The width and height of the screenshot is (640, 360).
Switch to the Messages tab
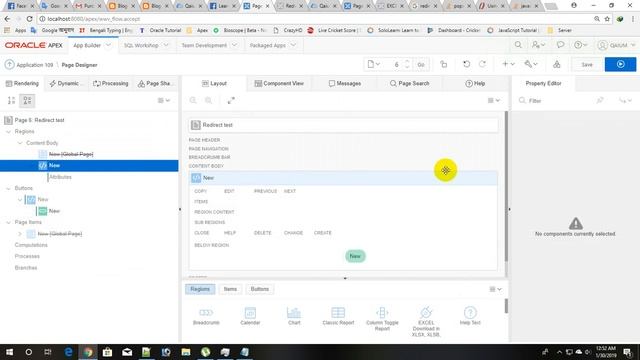(345, 83)
